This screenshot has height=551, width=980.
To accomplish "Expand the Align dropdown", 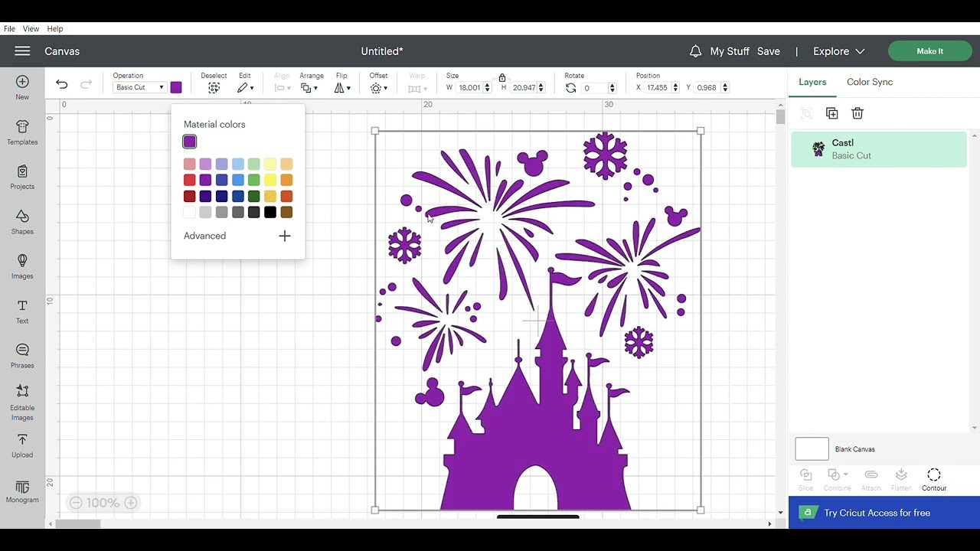I will (282, 88).
